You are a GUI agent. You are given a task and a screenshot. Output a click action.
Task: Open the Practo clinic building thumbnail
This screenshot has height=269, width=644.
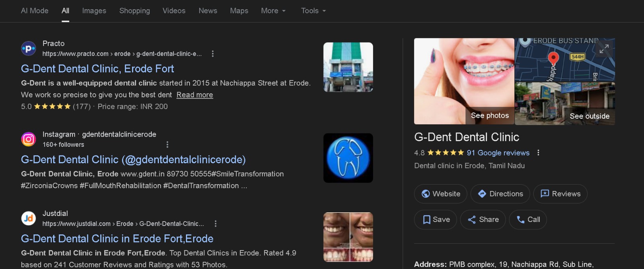tap(348, 67)
